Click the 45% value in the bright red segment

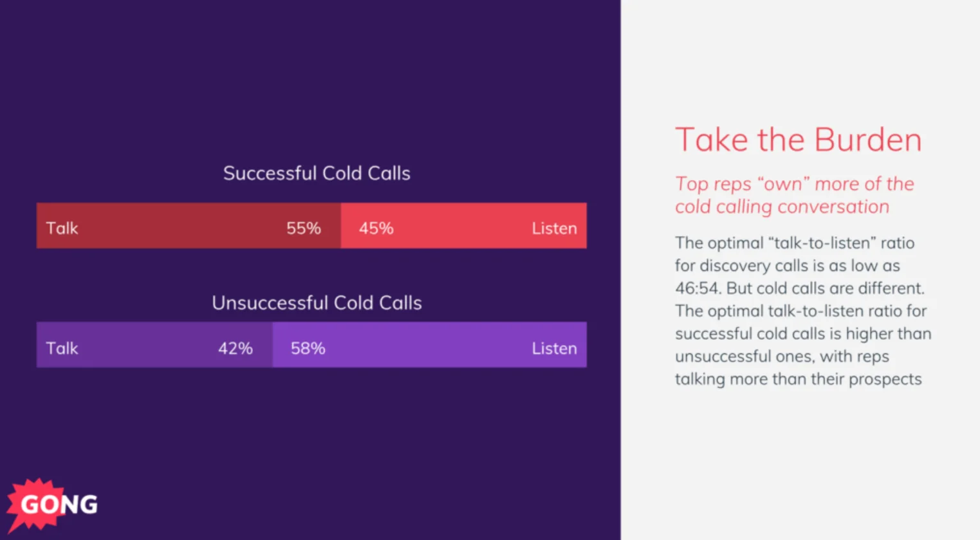click(376, 228)
